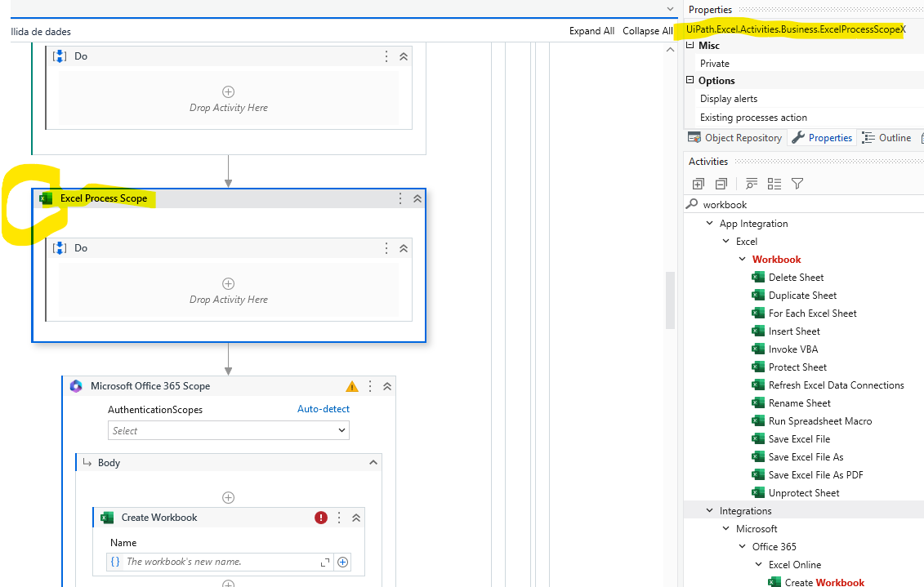Click the workbook Name input field
This screenshot has height=587, width=924.
click(x=220, y=562)
